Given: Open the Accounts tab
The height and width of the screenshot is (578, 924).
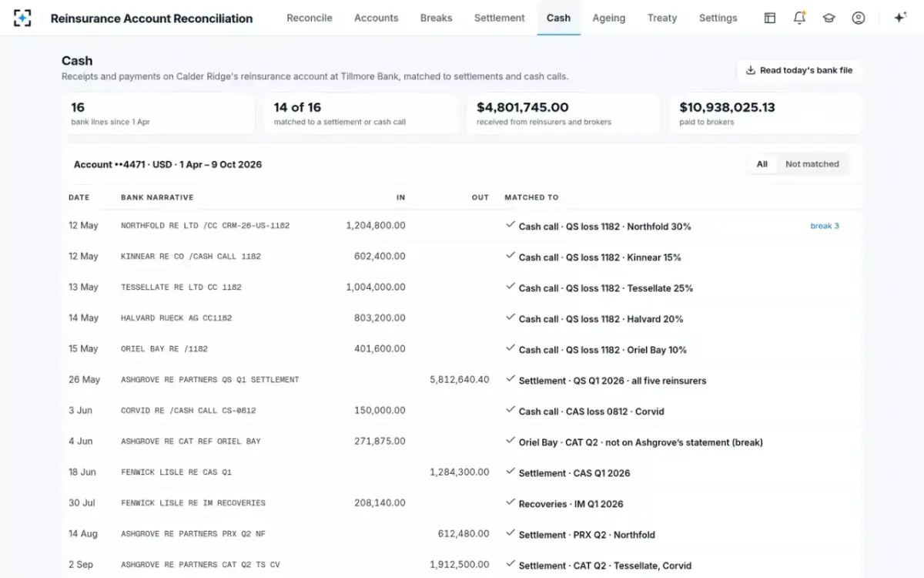Looking at the screenshot, I should [x=377, y=18].
